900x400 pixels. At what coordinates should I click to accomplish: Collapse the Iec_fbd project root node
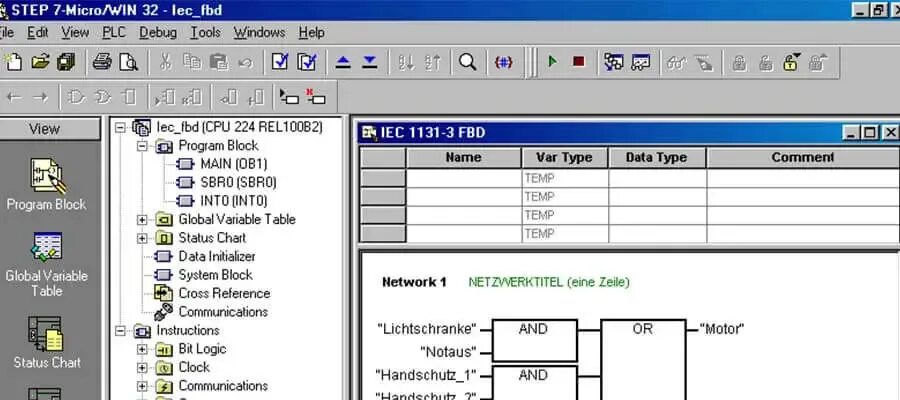[120, 127]
